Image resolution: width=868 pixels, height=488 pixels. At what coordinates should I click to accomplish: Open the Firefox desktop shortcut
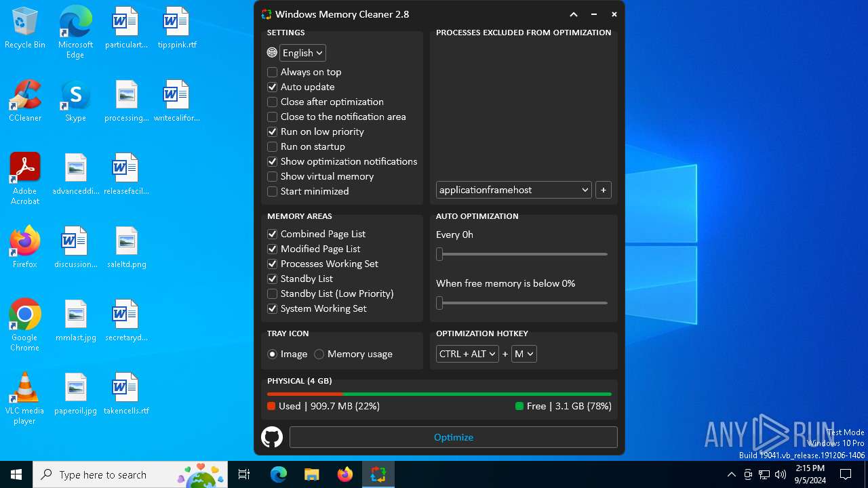tap(25, 247)
